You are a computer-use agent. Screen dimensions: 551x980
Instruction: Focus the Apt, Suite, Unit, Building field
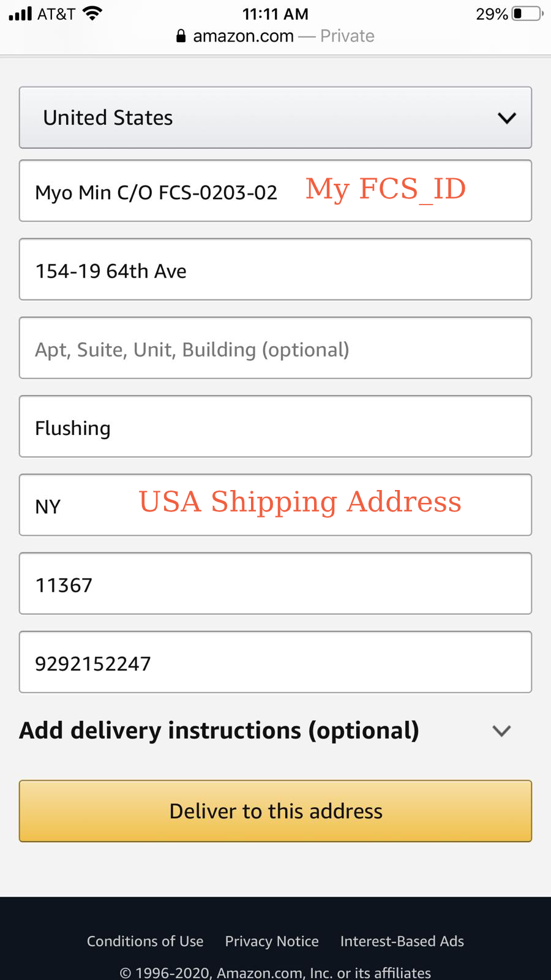[275, 349]
